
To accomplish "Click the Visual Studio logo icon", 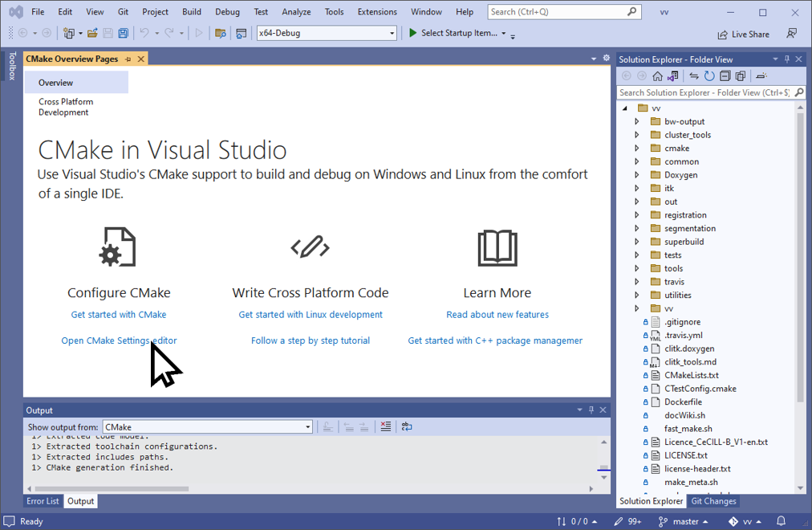I will click(x=16, y=11).
